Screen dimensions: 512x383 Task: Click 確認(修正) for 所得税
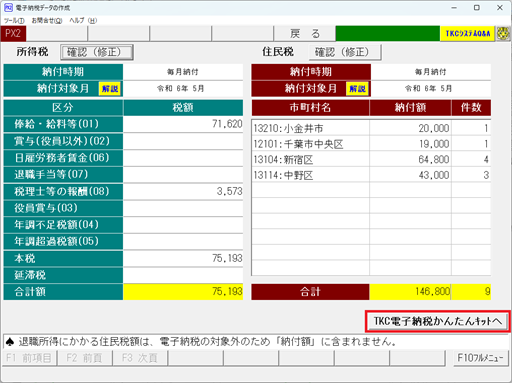(97, 52)
